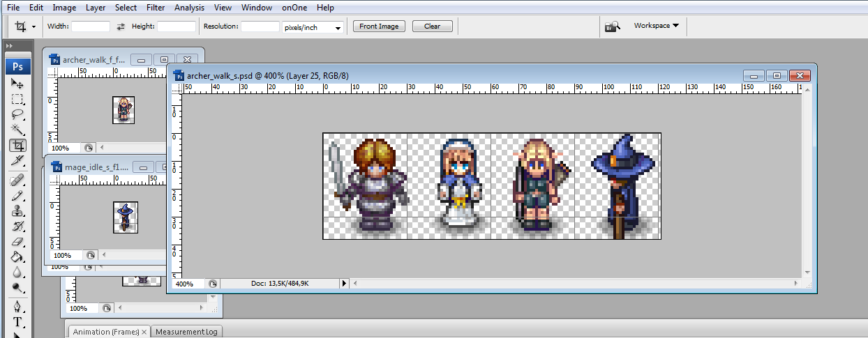Open the Layer menu
This screenshot has width=868, height=338.
(x=96, y=8)
